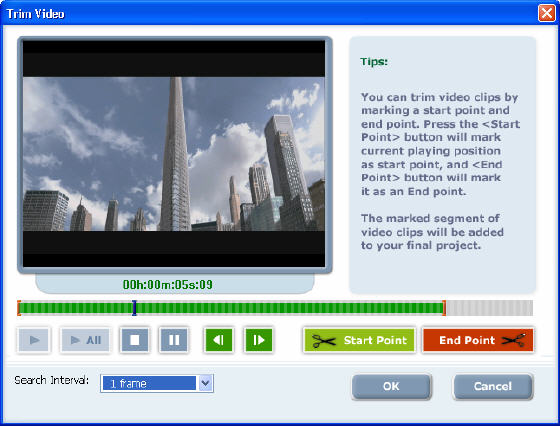Mark the Start Point
Image resolution: width=560 pixels, height=426 pixels.
(x=360, y=340)
